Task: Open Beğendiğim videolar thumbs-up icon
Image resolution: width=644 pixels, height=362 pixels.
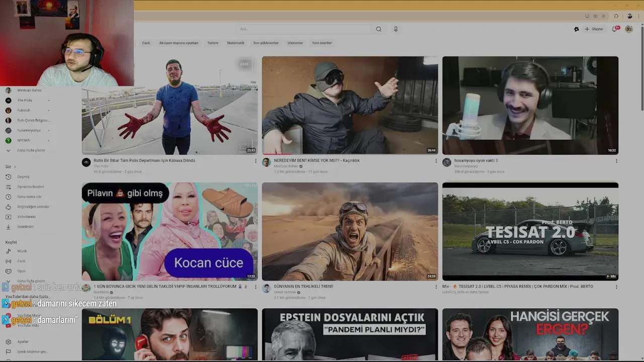Action: pos(8,207)
